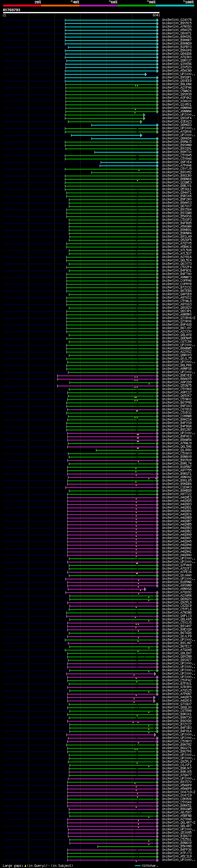Screen dimensions: 197x868
Task: Click the cyan ~100% identity legend bar
Action: point(175,6)
